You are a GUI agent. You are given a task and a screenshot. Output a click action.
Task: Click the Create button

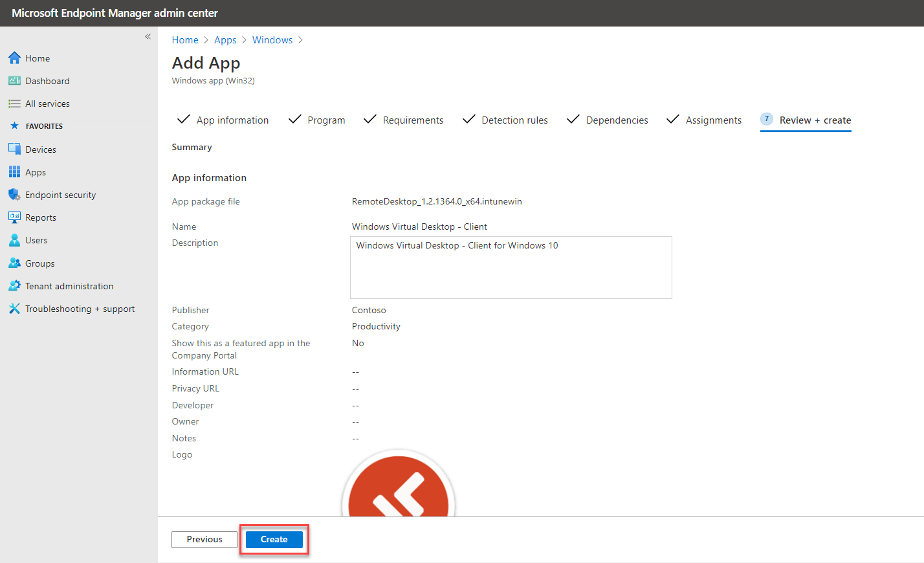pos(274,539)
